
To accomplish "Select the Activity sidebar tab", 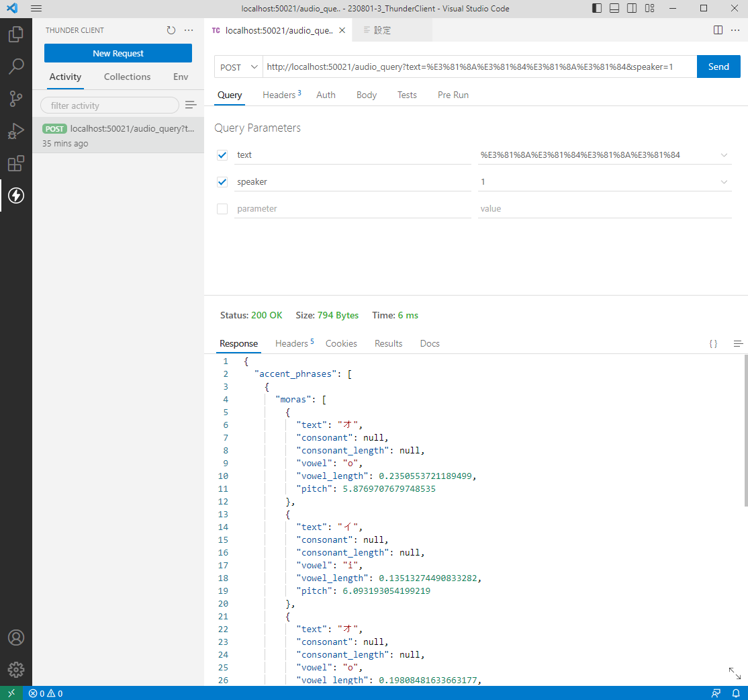I will coord(65,77).
